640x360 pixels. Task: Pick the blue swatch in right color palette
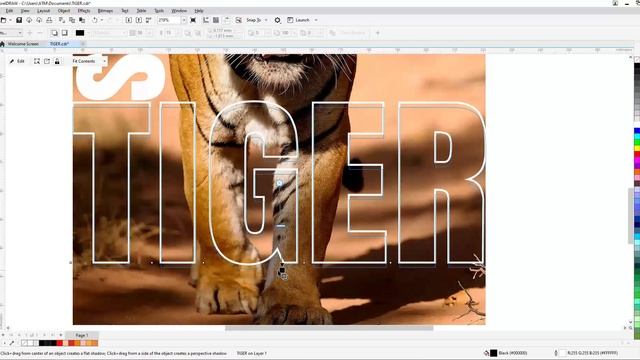point(637,131)
